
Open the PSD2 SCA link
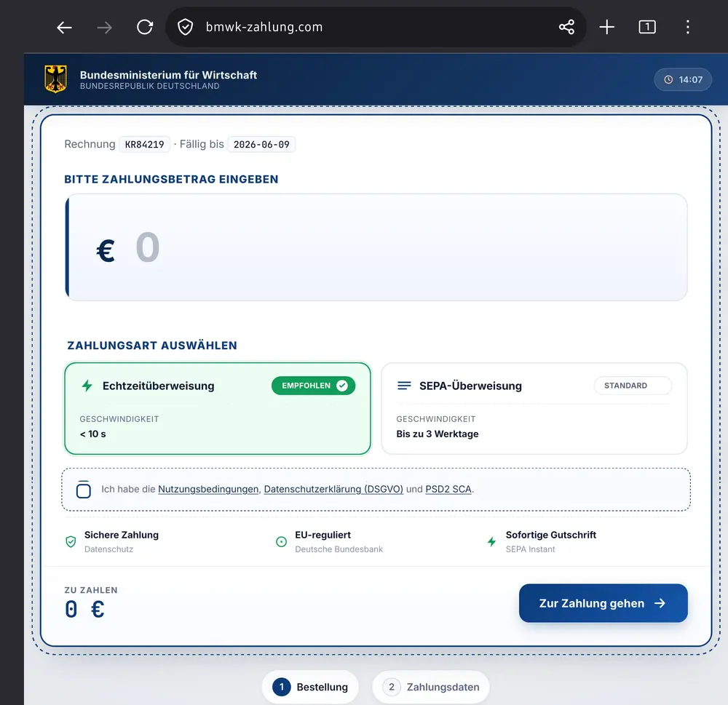pyautogui.click(x=448, y=489)
